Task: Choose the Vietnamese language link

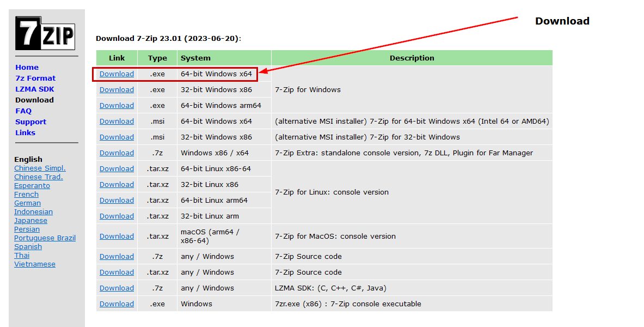Action: click(35, 264)
